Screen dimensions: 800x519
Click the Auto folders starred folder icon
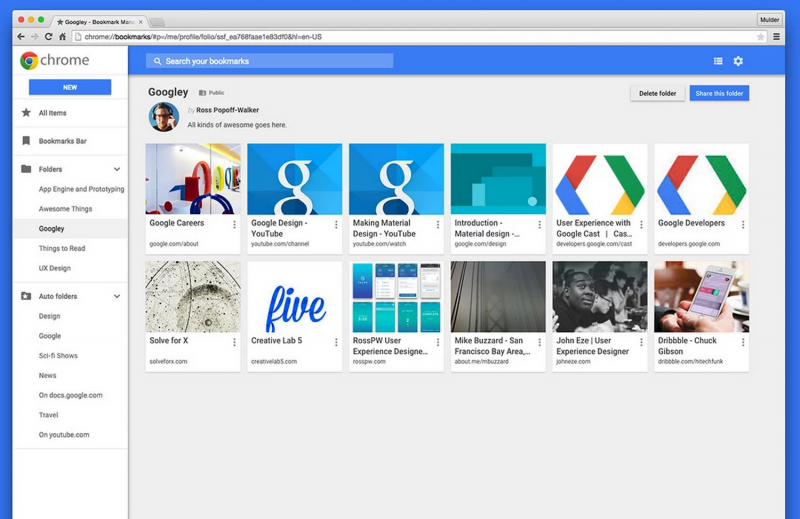coord(26,296)
